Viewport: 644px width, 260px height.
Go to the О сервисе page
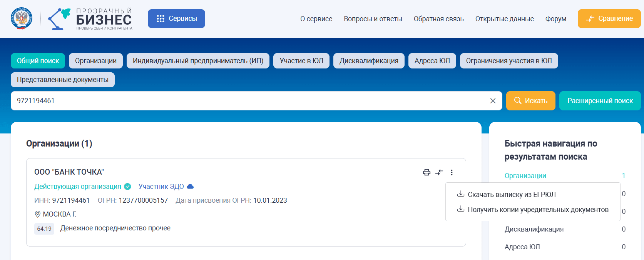click(x=316, y=19)
